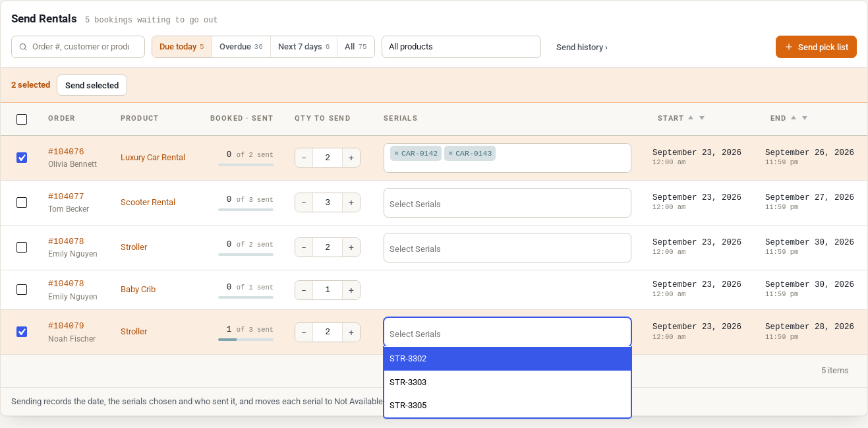The width and height of the screenshot is (868, 428).
Task: Increase quantity for Noah Fischer's Stroller
Action: coord(351,332)
